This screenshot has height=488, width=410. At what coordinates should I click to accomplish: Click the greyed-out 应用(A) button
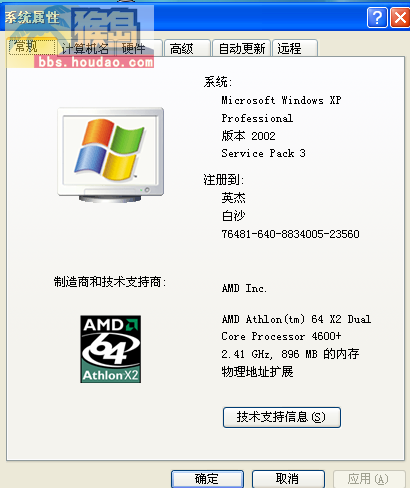[x=369, y=479]
